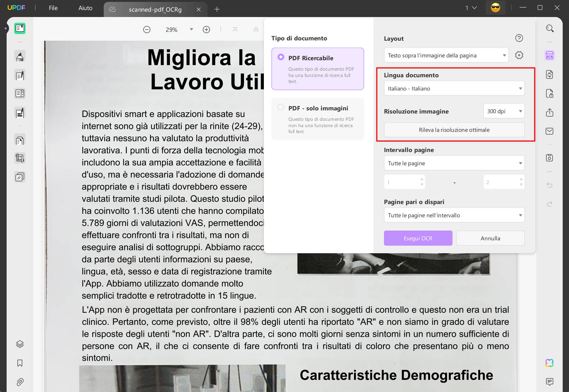The image size is (569, 392).
Task: Decrease end page with down stepper
Action: click(x=521, y=185)
